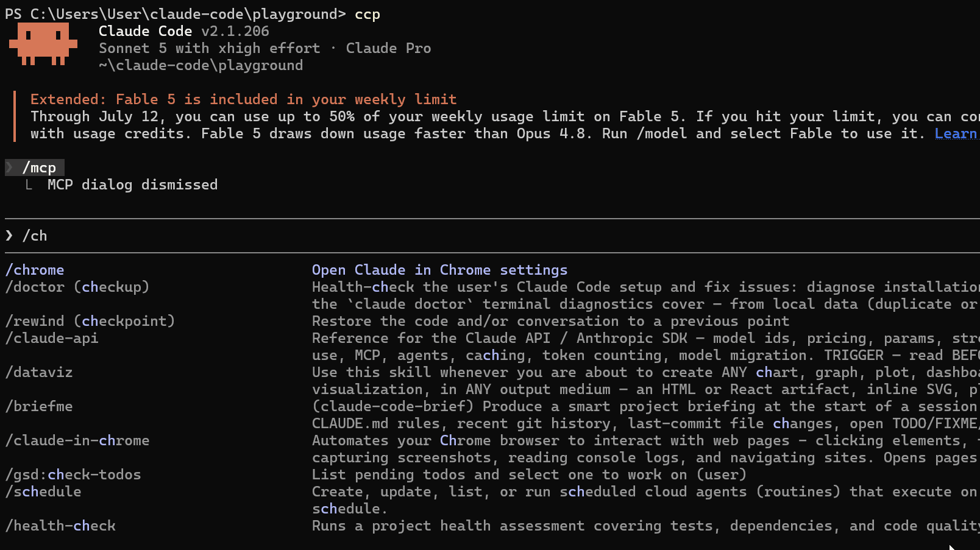The height and width of the screenshot is (550, 980).
Task: Click the Extended Fable 5 notice heading
Action: coord(244,99)
